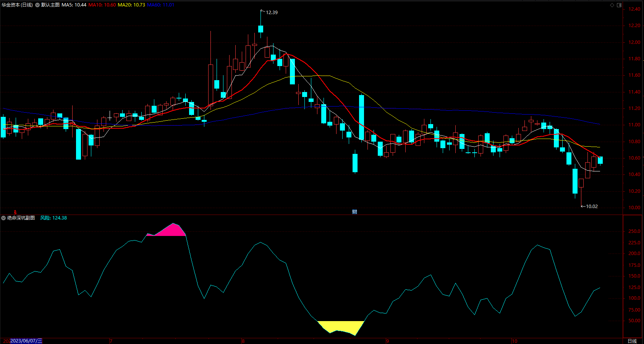The width and height of the screenshot is (644, 344).
Task: Click the 绝命深坑副图 indicator name
Action: click(21, 218)
